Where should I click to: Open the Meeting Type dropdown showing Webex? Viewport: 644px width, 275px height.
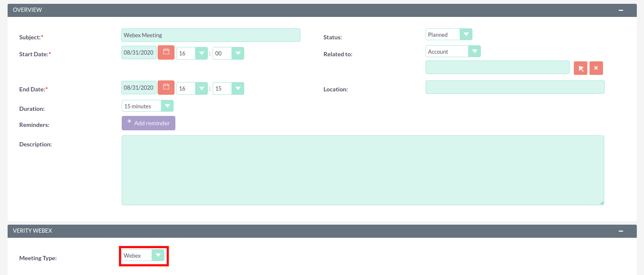[x=143, y=255]
